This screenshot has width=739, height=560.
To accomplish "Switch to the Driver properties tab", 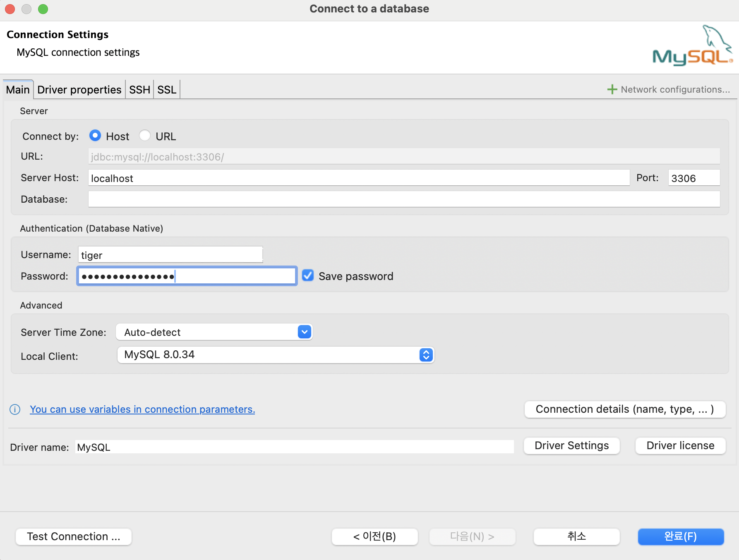I will (79, 90).
